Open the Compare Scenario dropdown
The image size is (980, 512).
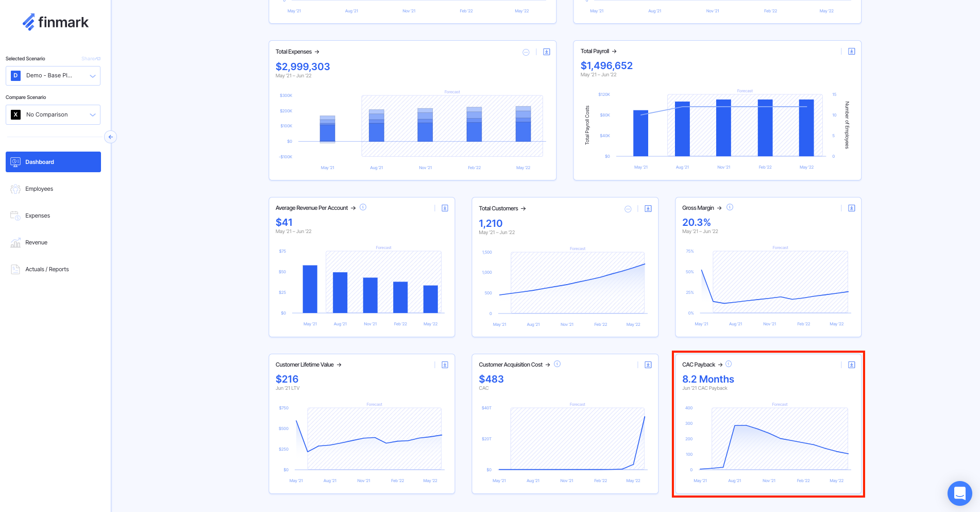[53, 114]
